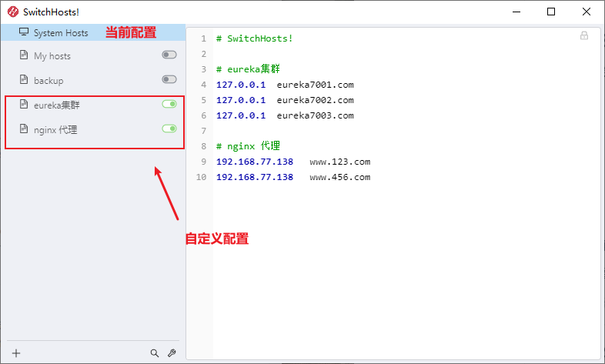The image size is (605, 364).
Task: Click the '# eureka集群' comment line
Action: click(248, 69)
